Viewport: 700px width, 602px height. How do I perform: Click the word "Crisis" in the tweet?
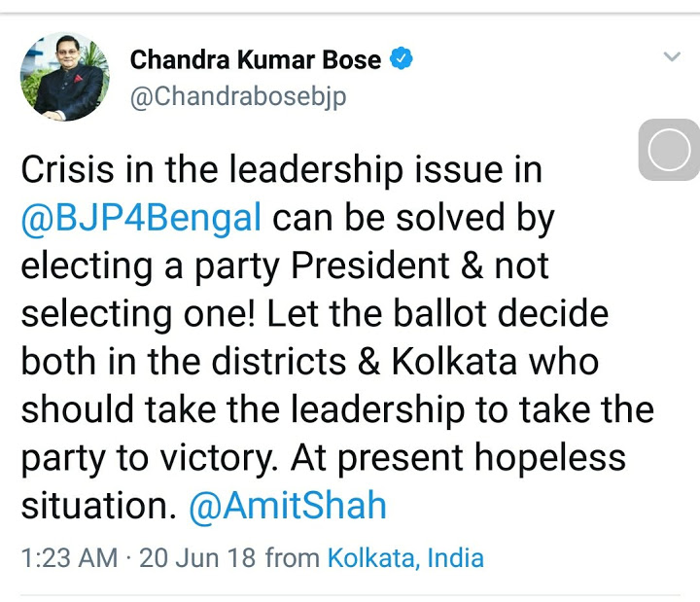[71, 169]
